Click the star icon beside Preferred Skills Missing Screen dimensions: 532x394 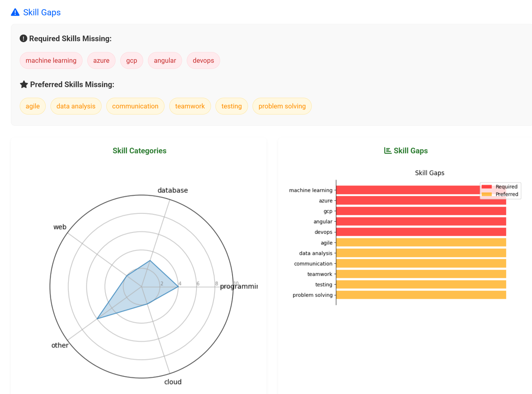[x=24, y=84]
